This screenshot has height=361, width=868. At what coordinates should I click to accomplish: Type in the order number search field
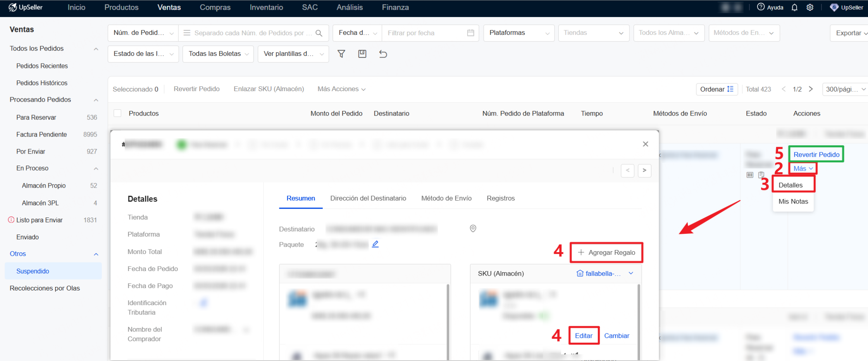click(x=253, y=33)
